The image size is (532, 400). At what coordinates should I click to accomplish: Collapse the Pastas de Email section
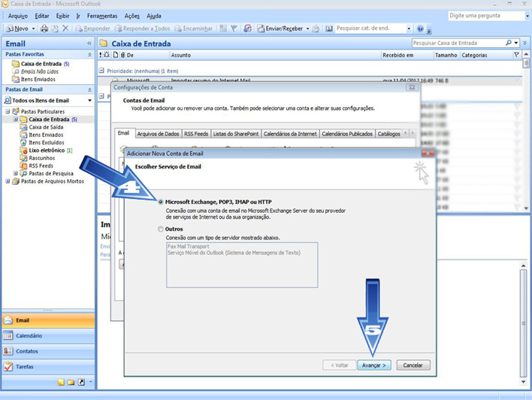89,89
